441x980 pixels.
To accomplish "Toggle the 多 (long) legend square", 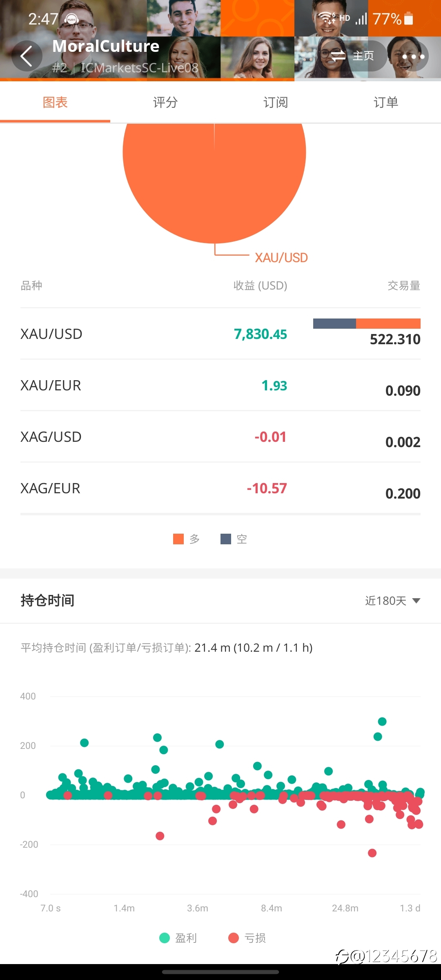I will [x=178, y=539].
